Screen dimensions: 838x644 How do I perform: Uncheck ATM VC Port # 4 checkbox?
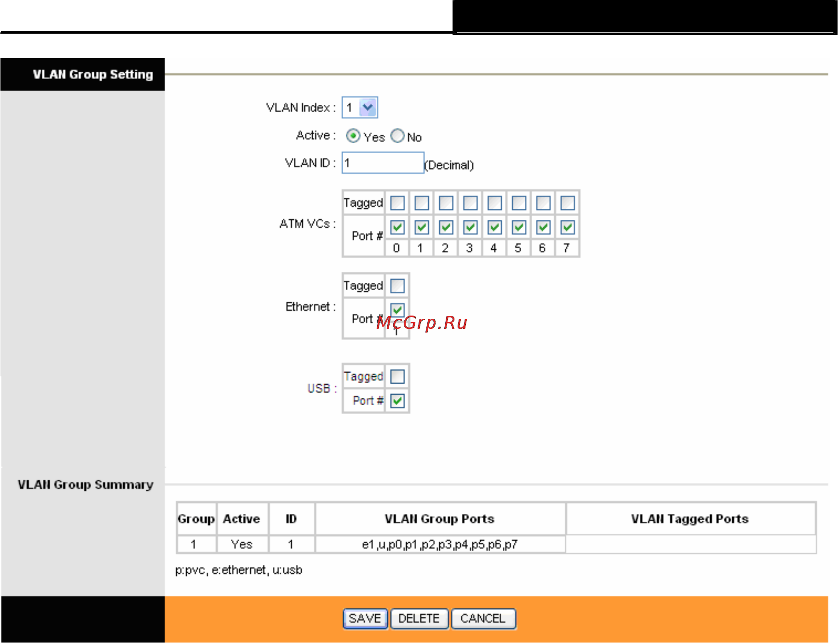494,227
